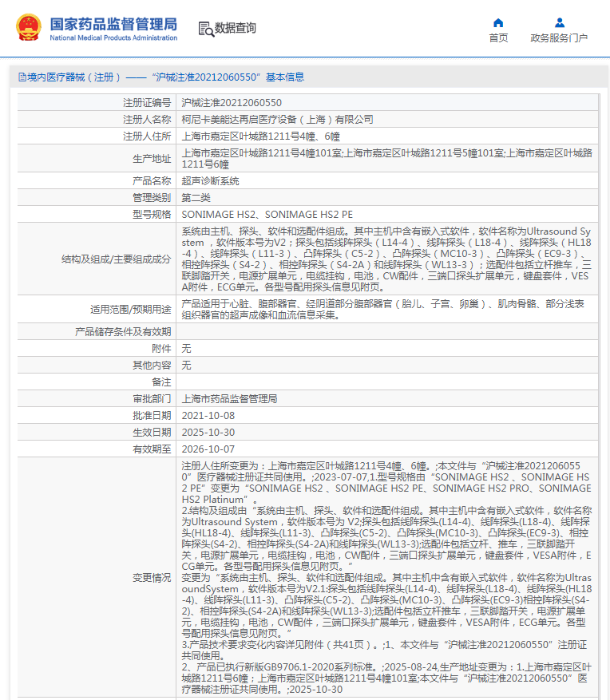Click the 首页 home icon
The image size is (610, 700).
click(x=498, y=22)
